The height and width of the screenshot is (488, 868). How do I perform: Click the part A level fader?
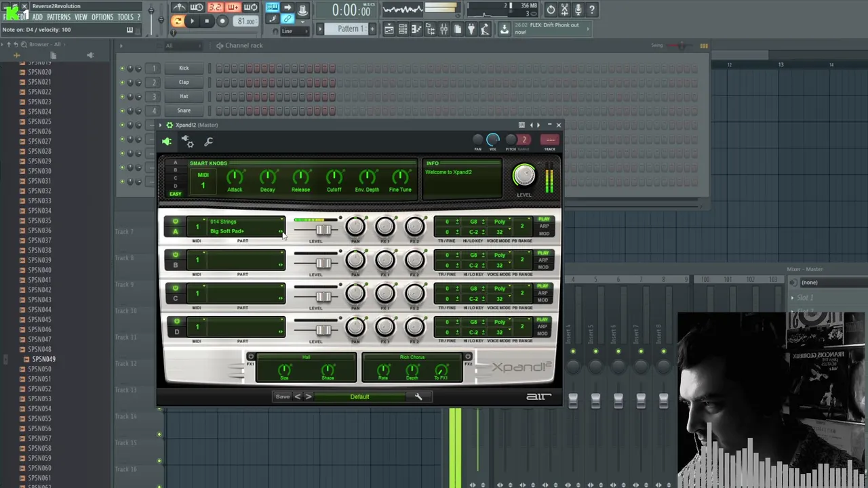(323, 230)
